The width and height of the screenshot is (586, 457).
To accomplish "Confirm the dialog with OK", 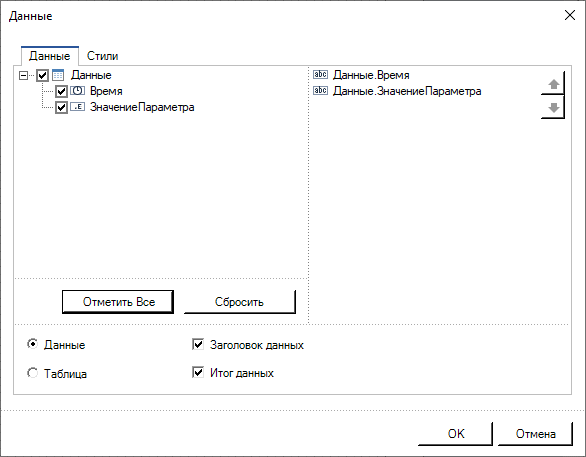I will pos(456,434).
